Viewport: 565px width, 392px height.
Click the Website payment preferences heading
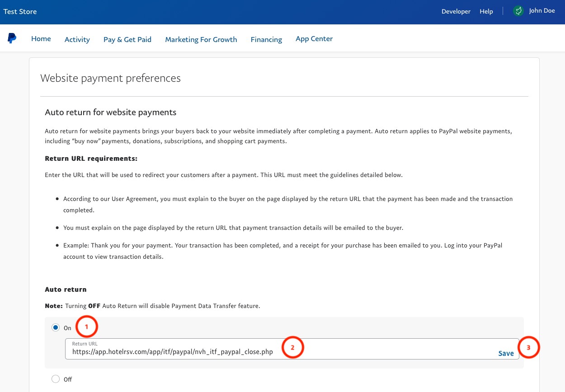point(111,78)
